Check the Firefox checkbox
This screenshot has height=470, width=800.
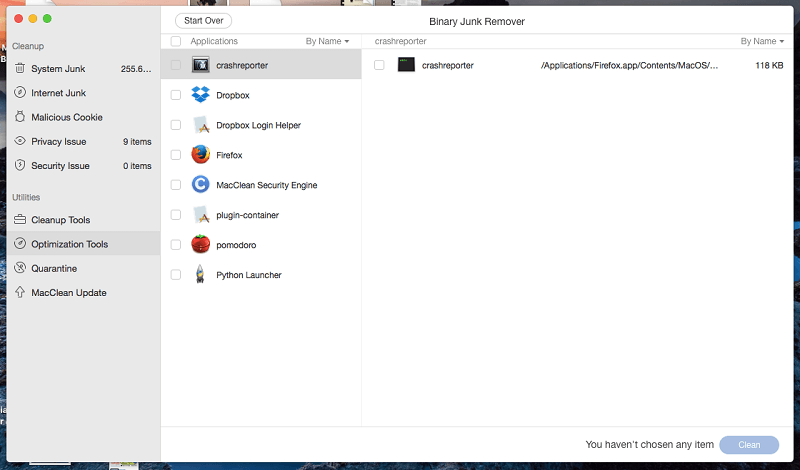coord(176,155)
